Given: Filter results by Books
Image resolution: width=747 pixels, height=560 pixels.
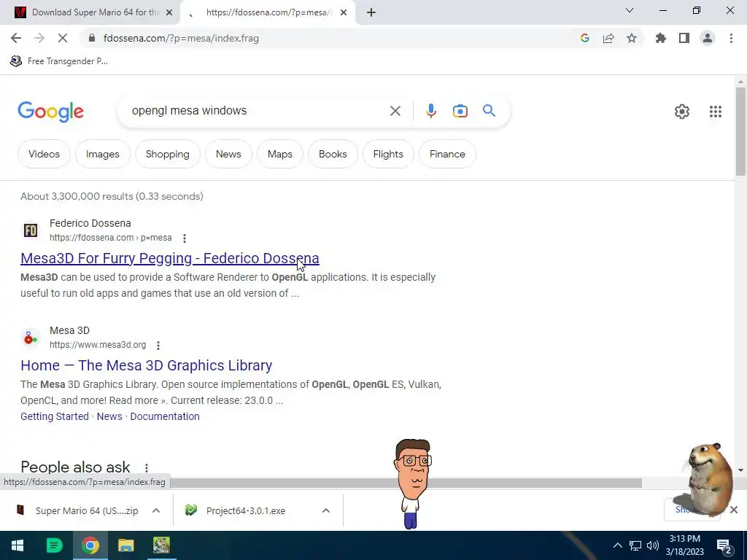Looking at the screenshot, I should (x=333, y=154).
